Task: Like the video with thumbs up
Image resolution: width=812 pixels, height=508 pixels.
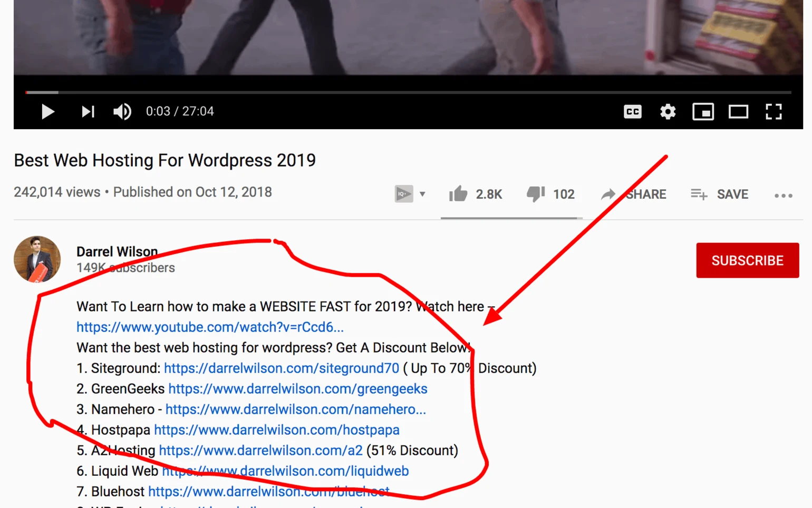Action: click(475, 194)
